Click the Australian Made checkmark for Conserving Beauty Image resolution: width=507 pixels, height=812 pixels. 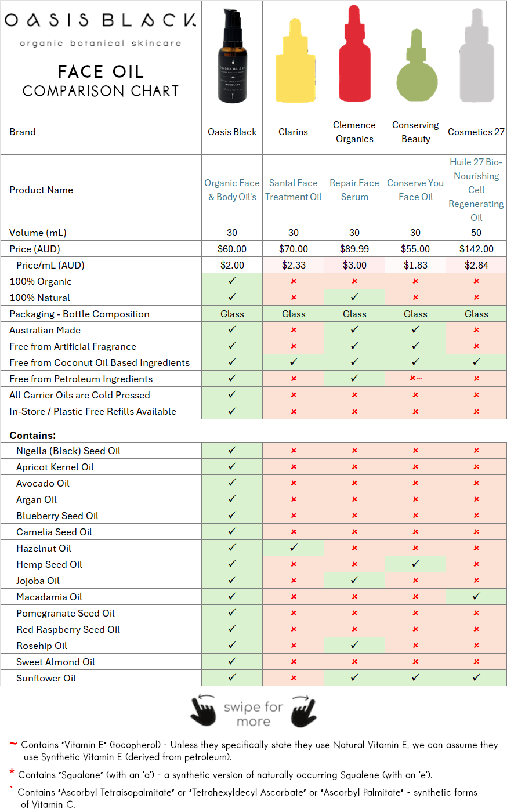[415, 329]
